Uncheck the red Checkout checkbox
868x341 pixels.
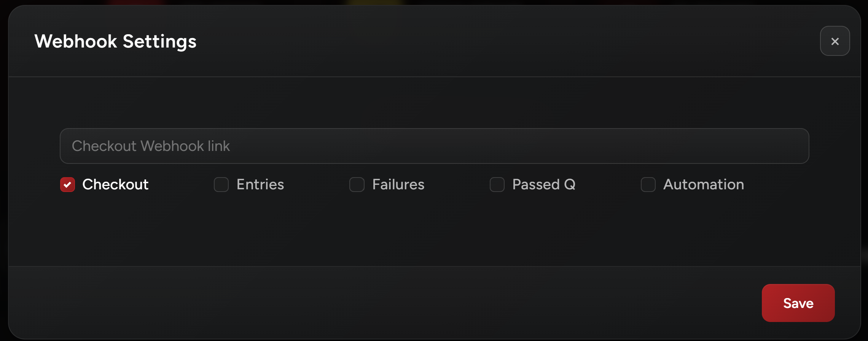pyautogui.click(x=68, y=185)
